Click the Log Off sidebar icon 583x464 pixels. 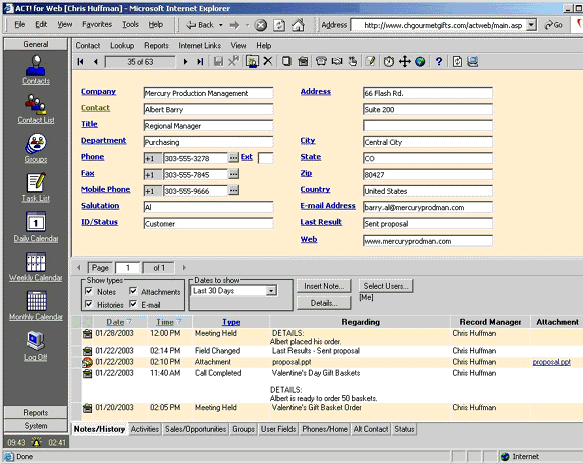pos(36,346)
